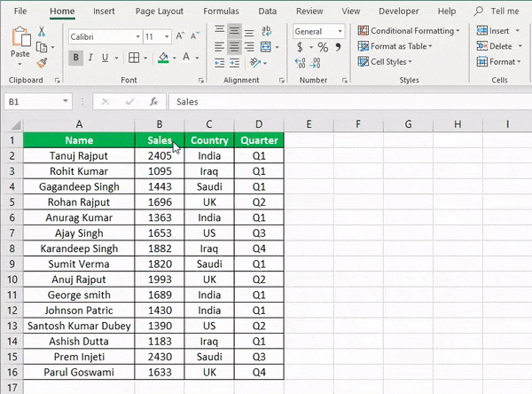Click the Select All corner triangle

15,125
